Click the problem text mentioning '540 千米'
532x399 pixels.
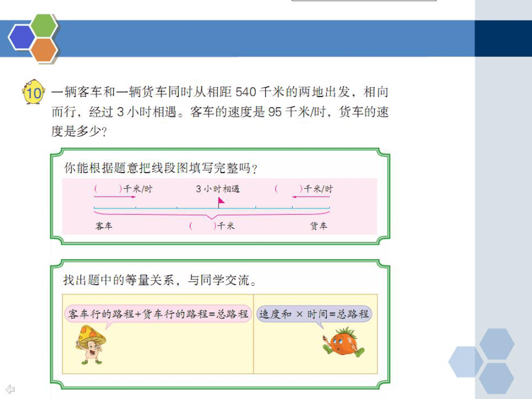tap(220, 92)
